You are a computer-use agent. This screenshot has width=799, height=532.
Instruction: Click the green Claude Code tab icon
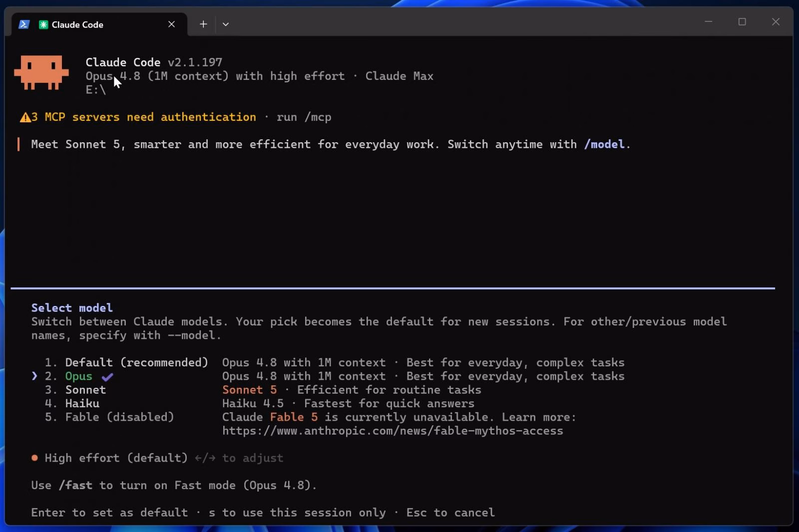[x=43, y=24]
